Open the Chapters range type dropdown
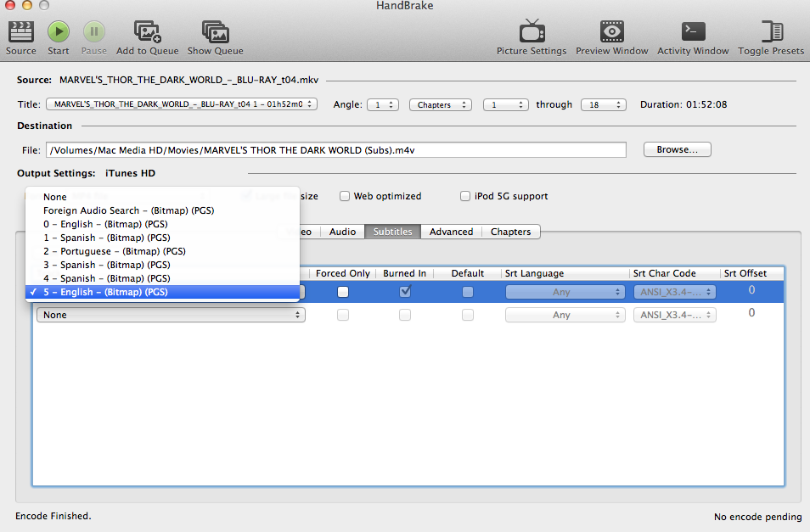The width and height of the screenshot is (810, 532). point(441,104)
